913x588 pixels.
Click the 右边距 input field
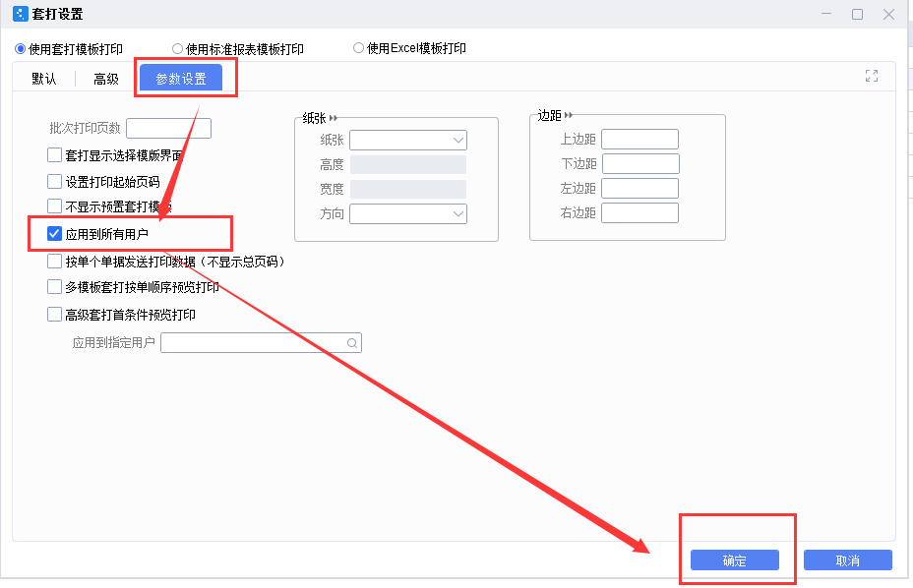point(639,212)
